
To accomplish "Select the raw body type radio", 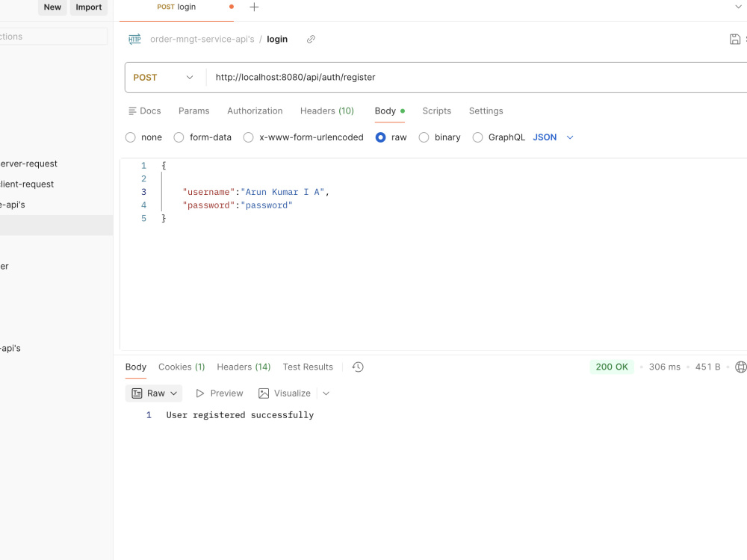I will point(381,137).
